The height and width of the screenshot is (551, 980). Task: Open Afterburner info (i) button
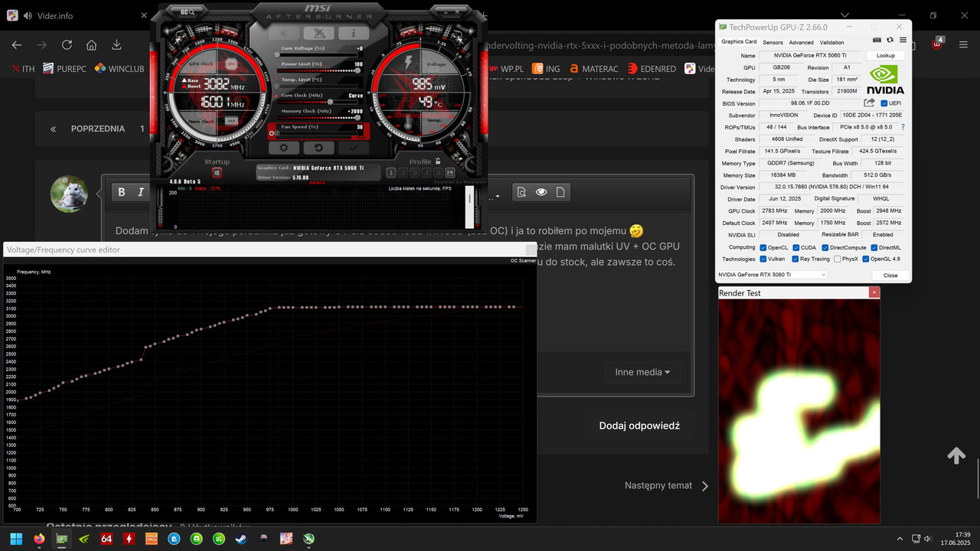pos(353,33)
